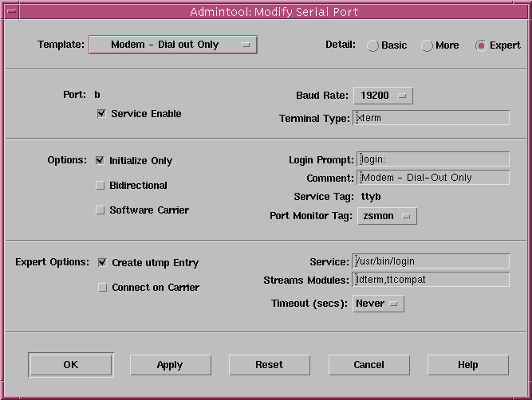Uncheck the Initialize Only option
The image size is (532, 400).
(x=100, y=161)
